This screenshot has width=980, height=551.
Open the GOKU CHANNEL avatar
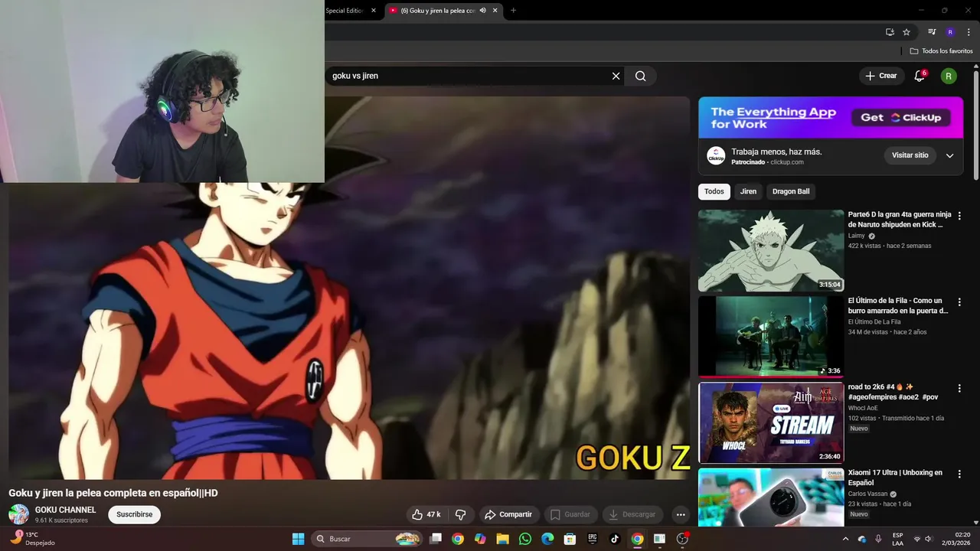[x=18, y=514]
